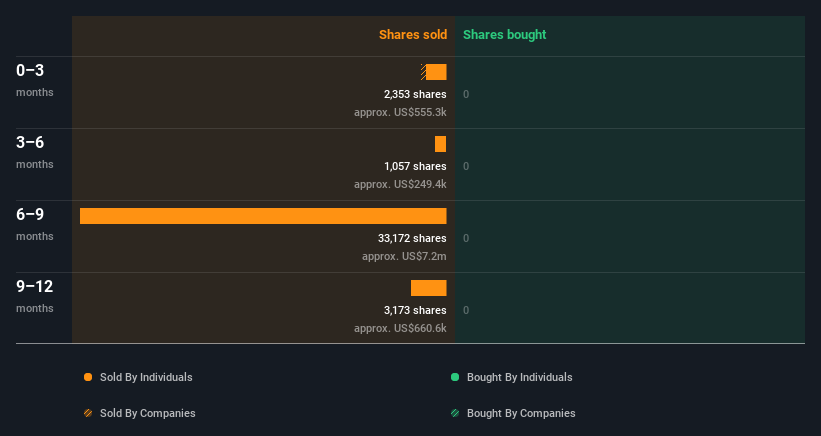Select the 3–6 months small orange bar
The height and width of the screenshot is (436, 821).
point(441,144)
